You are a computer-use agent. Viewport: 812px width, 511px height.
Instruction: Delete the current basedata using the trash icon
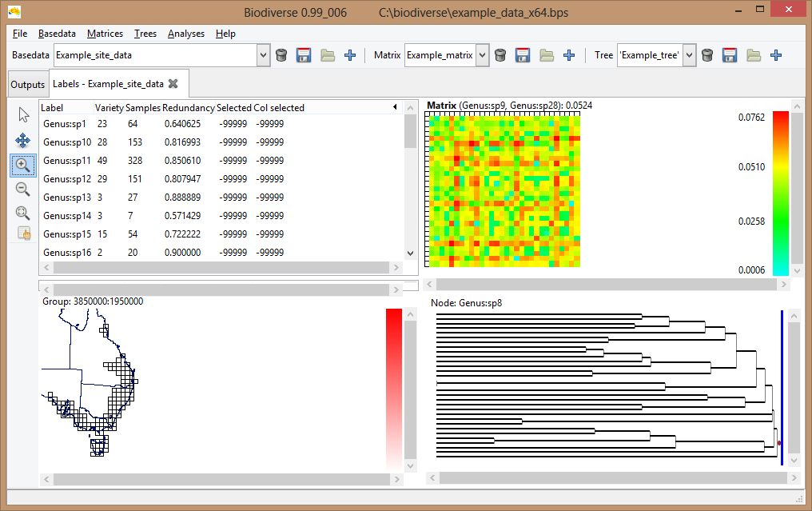[x=281, y=55]
